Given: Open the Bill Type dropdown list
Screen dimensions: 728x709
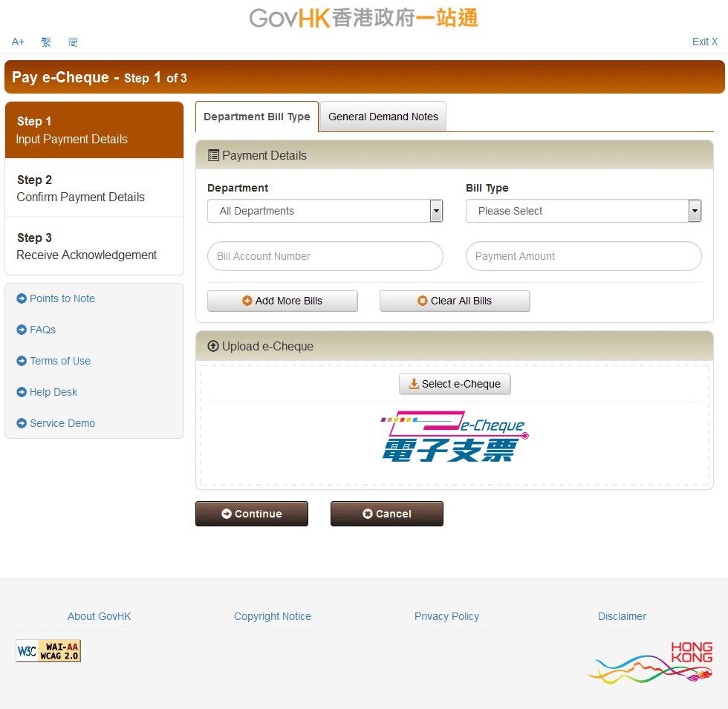Looking at the screenshot, I should pos(584,211).
